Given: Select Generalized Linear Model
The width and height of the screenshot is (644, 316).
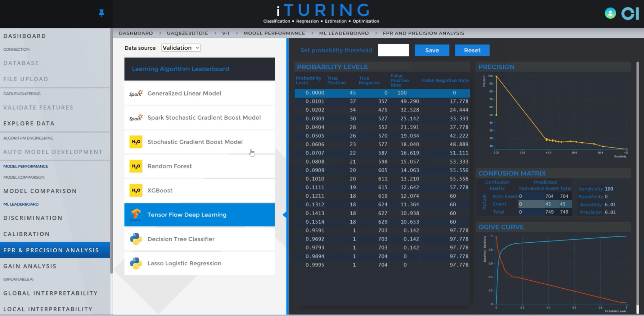Looking at the screenshot, I should (199, 93).
